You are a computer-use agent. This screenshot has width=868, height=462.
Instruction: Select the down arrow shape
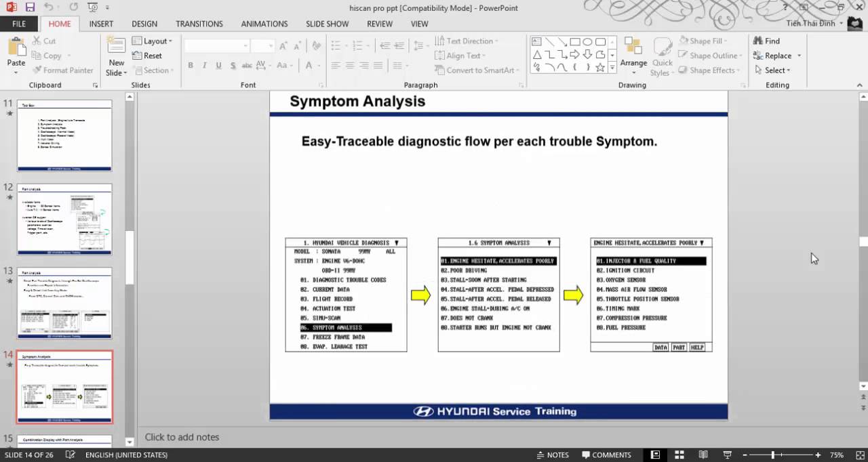587,55
